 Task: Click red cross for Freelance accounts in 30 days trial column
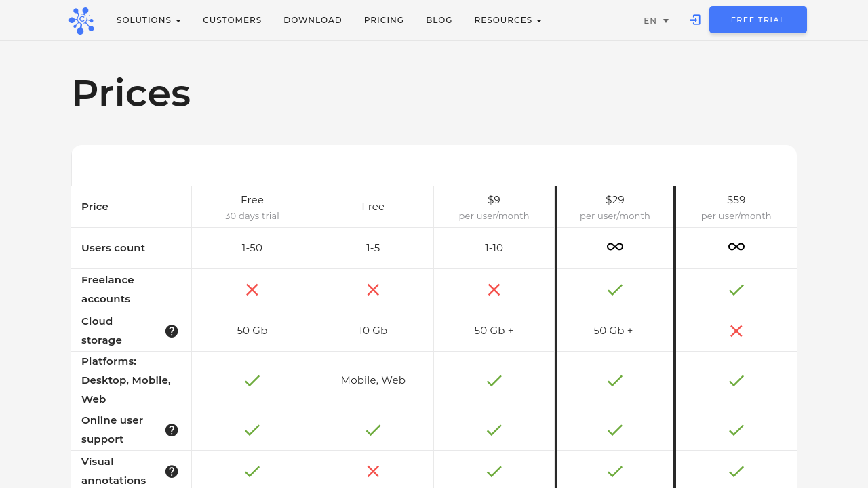252,289
